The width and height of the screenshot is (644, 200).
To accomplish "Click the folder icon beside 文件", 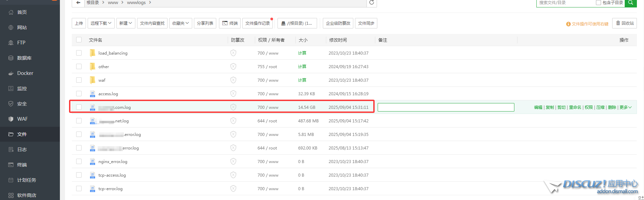I will (11, 134).
